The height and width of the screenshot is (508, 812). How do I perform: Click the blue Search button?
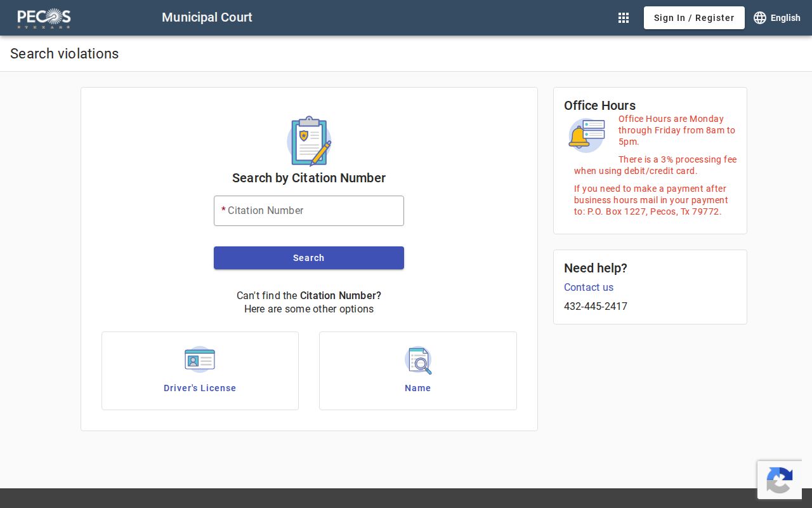[309, 258]
